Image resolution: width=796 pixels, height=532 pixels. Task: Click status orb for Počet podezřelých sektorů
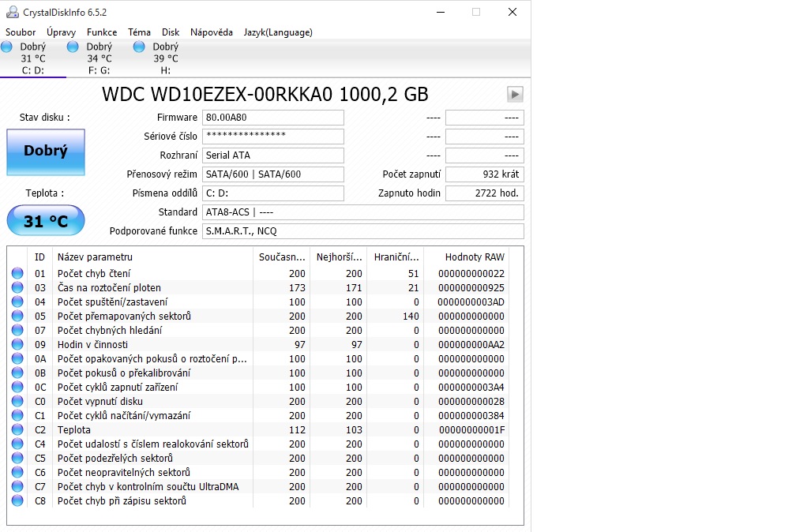17,458
